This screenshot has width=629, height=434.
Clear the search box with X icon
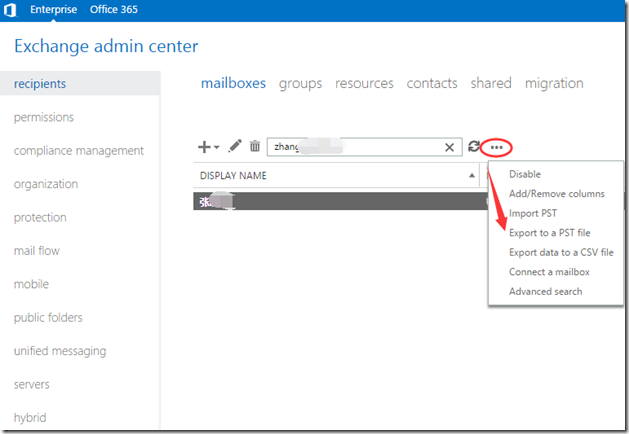449,148
